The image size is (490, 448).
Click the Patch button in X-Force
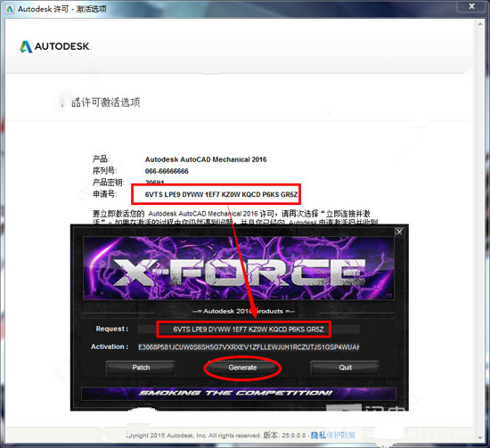(x=141, y=368)
